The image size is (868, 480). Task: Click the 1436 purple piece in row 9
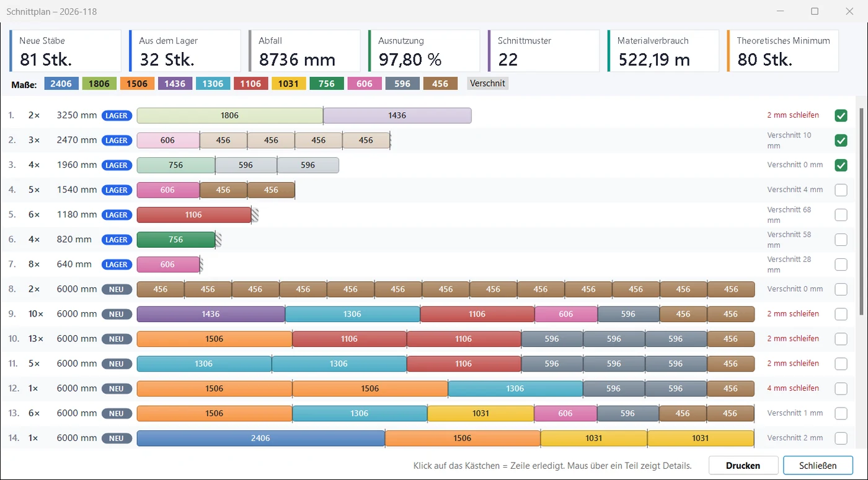tap(211, 314)
